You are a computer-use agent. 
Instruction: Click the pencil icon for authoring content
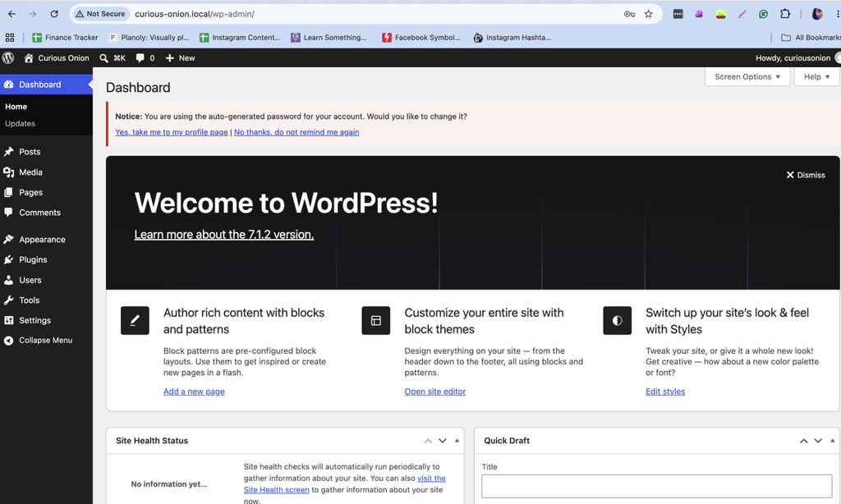pyautogui.click(x=135, y=321)
